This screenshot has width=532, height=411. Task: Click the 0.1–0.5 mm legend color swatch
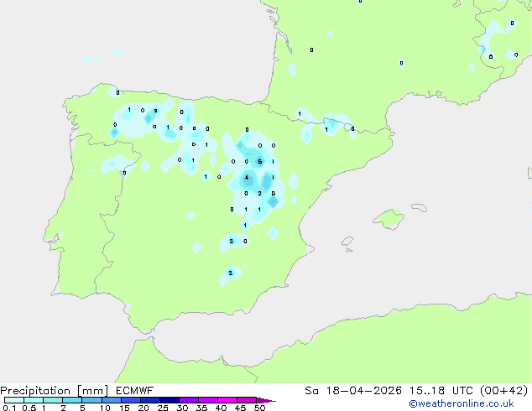pos(14,400)
